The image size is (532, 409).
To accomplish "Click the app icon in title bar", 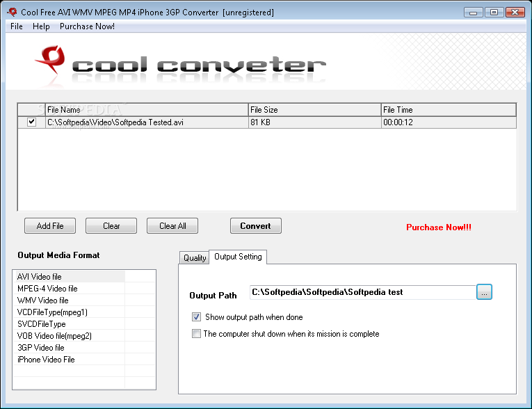I will (x=13, y=13).
